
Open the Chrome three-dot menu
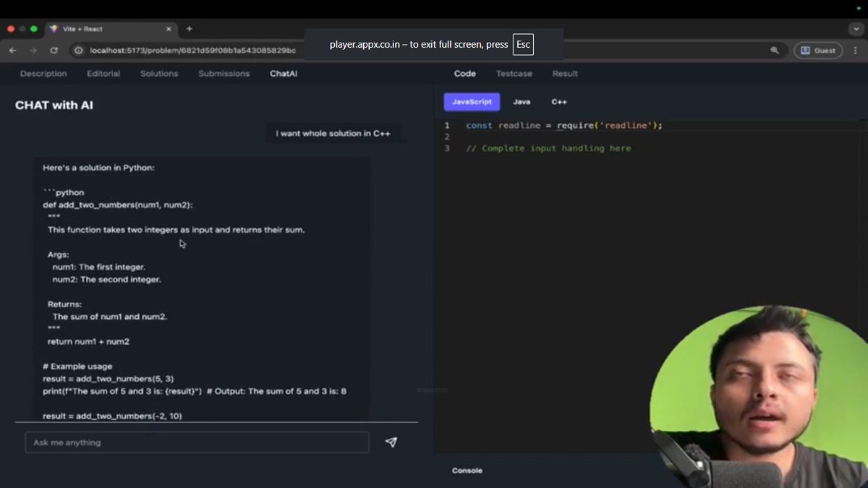[856, 50]
